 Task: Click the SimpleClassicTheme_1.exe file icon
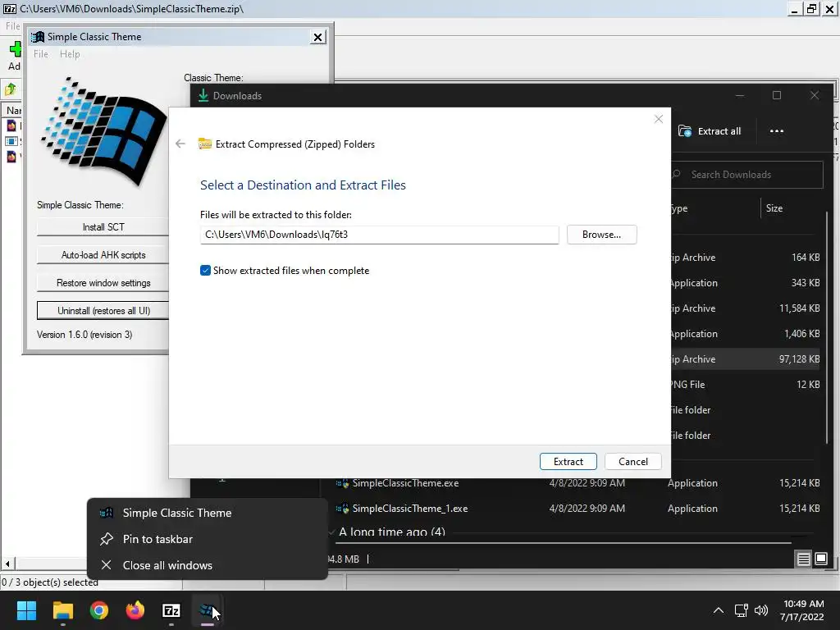(342, 509)
